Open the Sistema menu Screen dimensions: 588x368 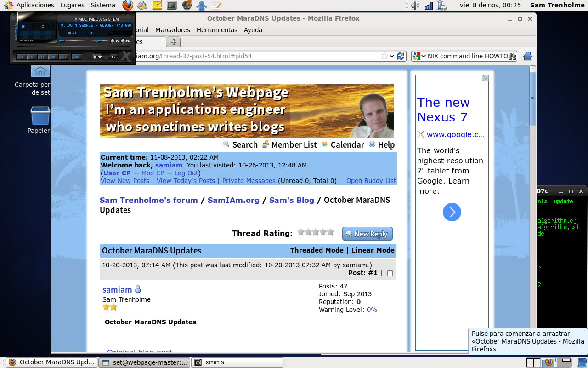[103, 5]
